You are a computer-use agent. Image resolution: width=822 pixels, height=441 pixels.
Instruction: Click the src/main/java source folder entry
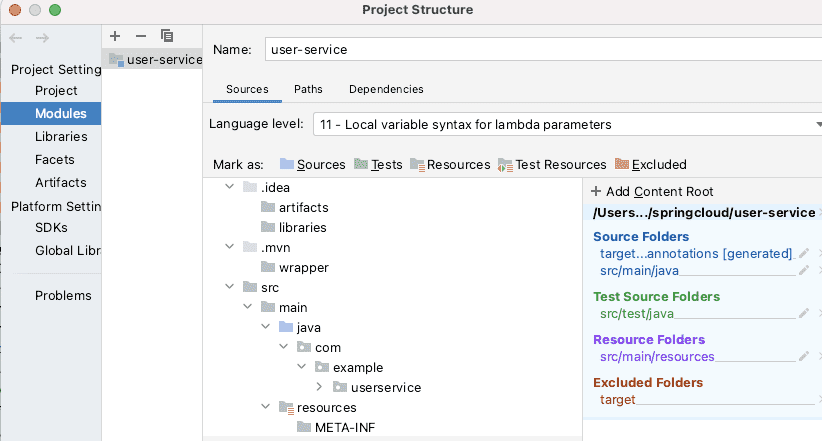point(639,271)
